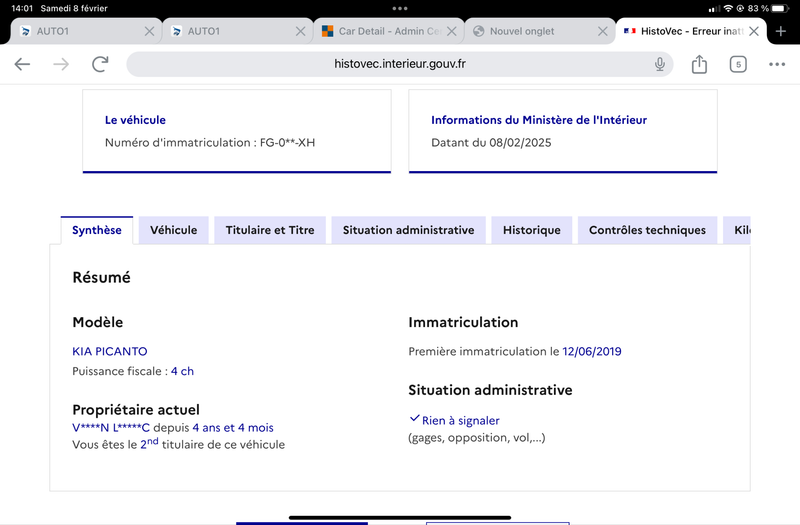
Task: Reload the HistoVec page
Action: [x=100, y=64]
